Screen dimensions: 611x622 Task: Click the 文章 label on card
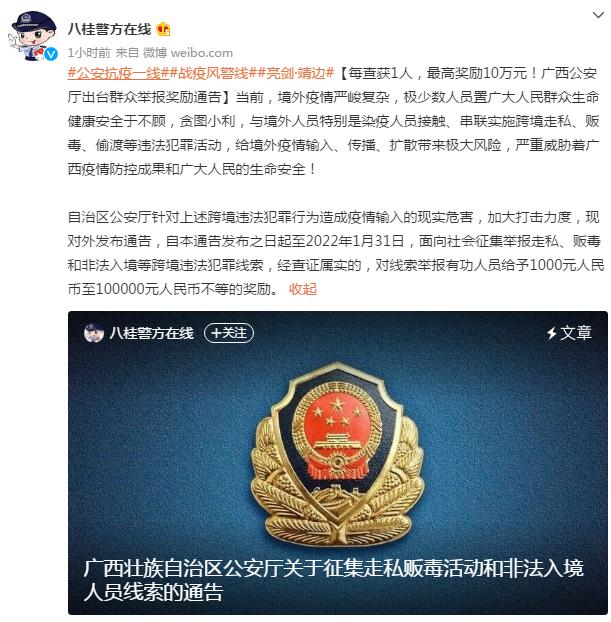[x=576, y=333]
